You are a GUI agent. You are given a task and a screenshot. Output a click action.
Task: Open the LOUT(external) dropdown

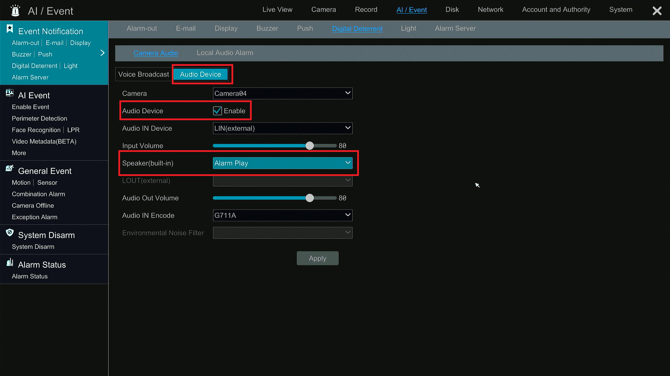point(282,180)
